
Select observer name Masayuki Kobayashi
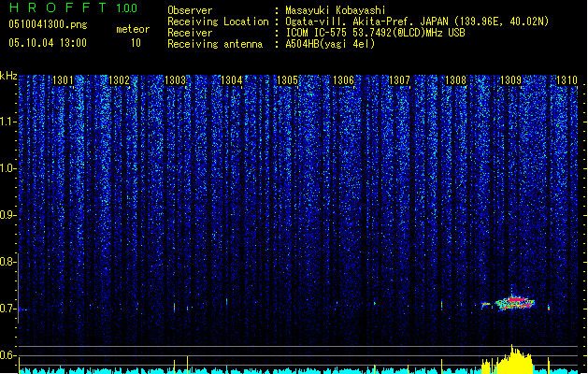[336, 10]
